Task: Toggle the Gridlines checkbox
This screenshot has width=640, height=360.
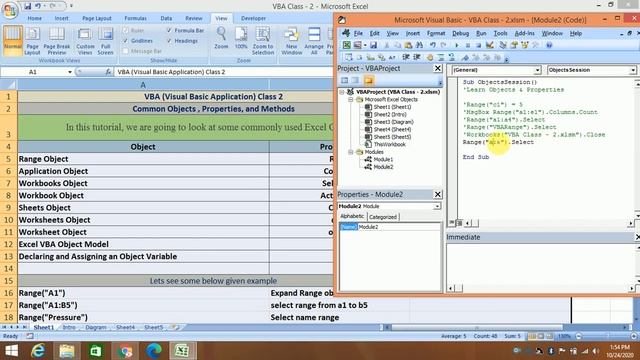Action: point(126,41)
